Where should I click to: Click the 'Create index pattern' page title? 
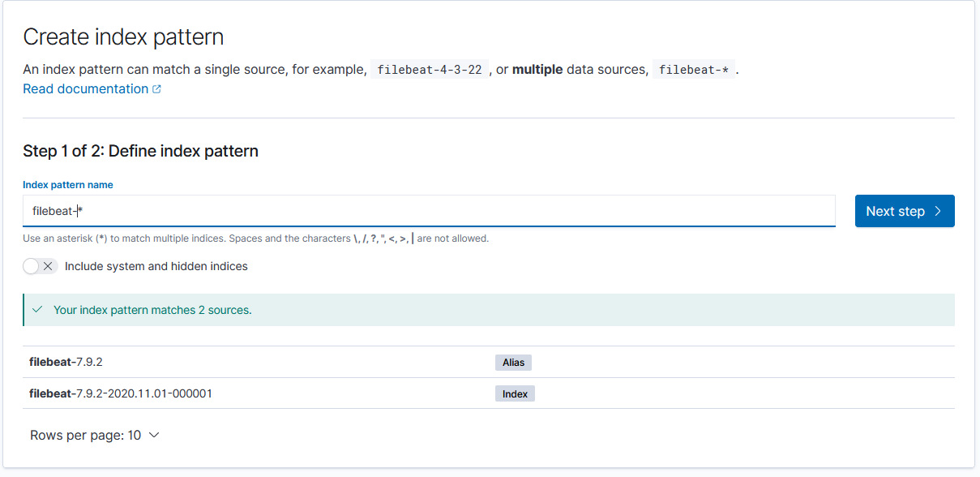point(123,37)
